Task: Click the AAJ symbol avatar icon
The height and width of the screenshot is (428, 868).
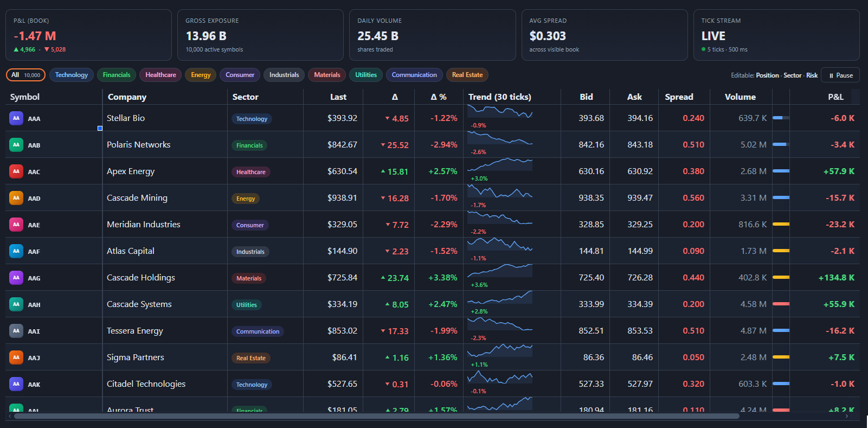Action: tap(16, 357)
